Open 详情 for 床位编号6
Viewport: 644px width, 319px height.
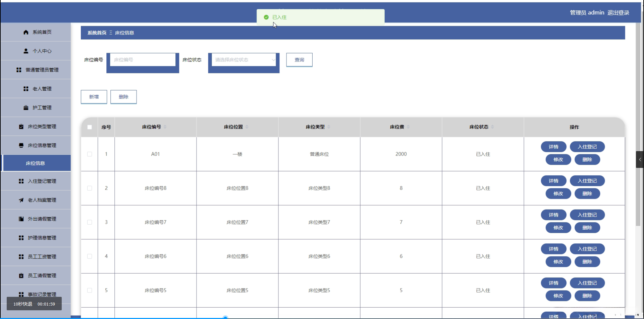pyautogui.click(x=553, y=249)
